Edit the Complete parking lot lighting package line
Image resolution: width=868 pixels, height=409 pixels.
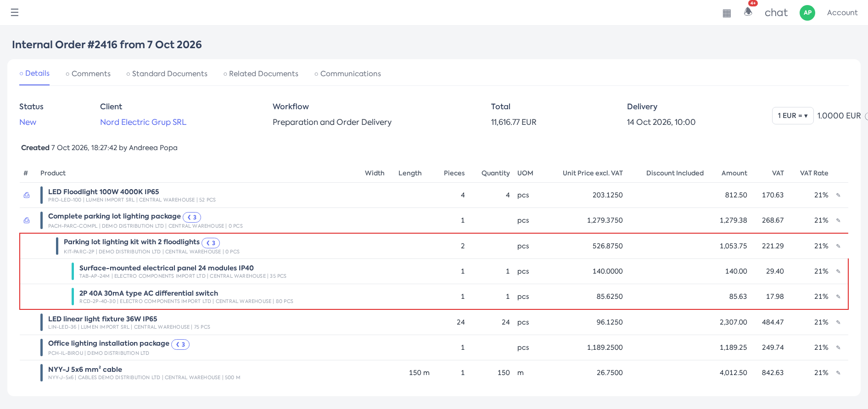tap(838, 220)
